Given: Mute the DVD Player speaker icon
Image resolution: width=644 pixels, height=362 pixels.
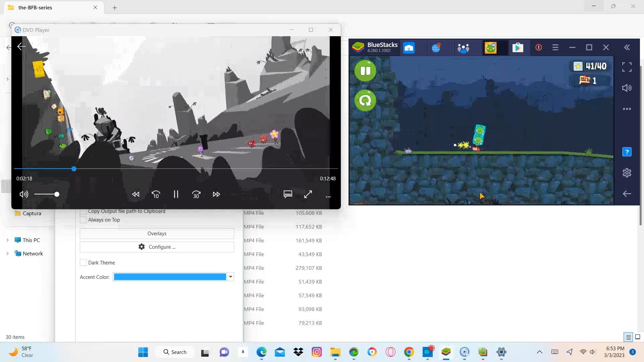Looking at the screenshot, I should tap(24, 194).
